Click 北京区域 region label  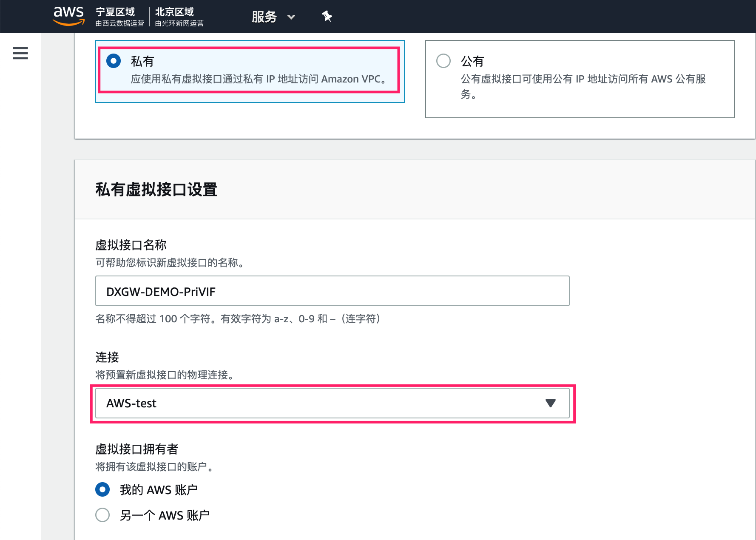(174, 12)
